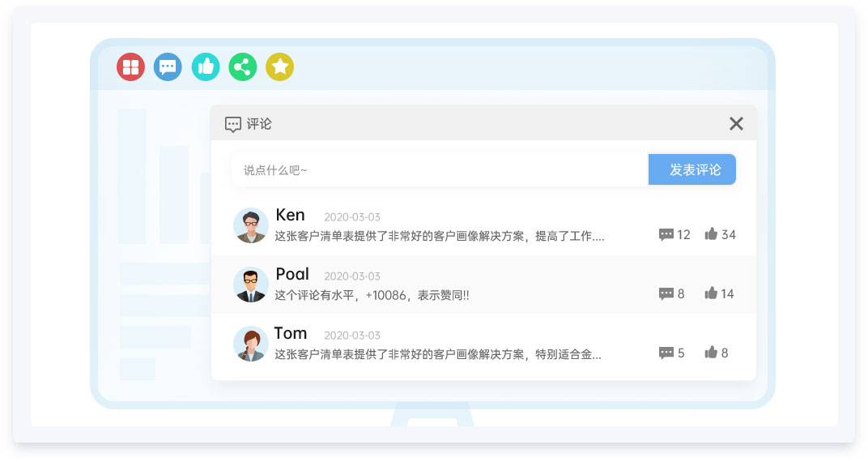Like Ken's comment with thumbs-up icon
The image size is (868, 462).
(x=712, y=233)
